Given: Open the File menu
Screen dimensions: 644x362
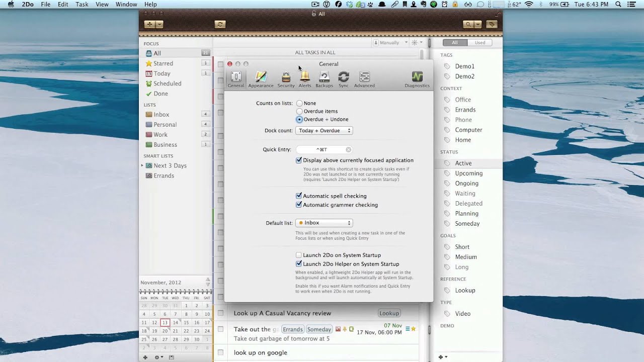Looking at the screenshot, I should click(x=45, y=4).
